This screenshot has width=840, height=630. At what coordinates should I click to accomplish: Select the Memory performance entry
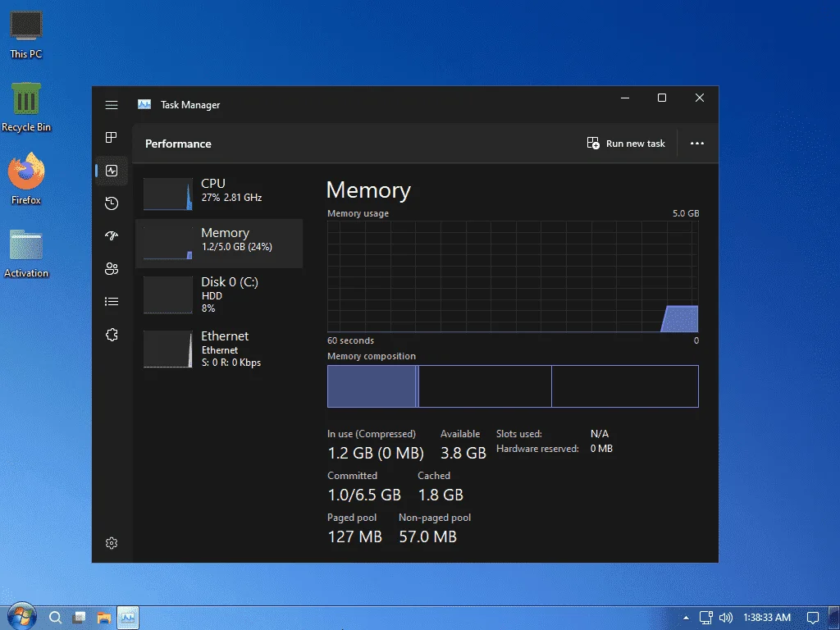pyautogui.click(x=219, y=243)
